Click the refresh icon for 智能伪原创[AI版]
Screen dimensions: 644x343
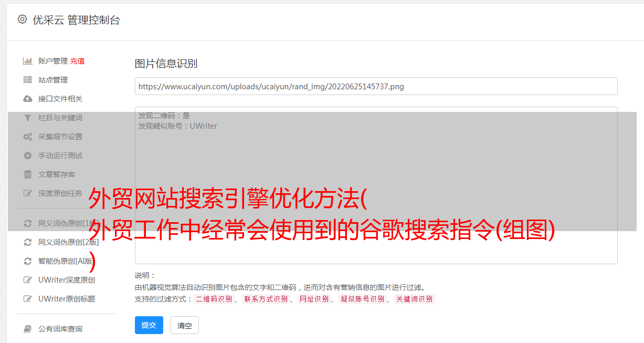[x=28, y=261]
